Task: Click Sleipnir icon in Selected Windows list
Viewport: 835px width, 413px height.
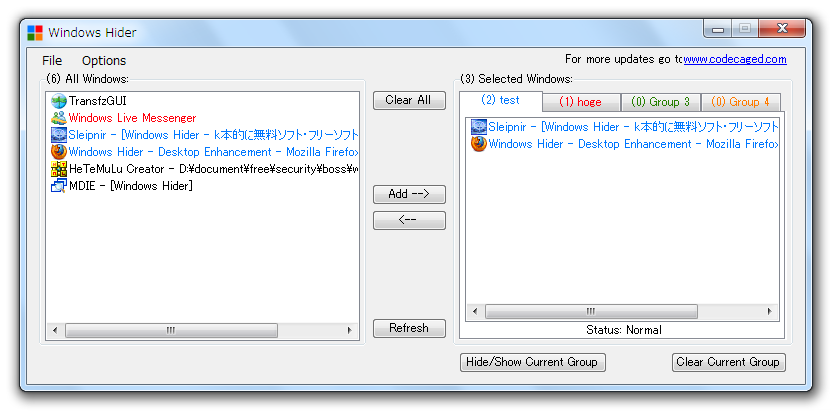Action: (479, 127)
